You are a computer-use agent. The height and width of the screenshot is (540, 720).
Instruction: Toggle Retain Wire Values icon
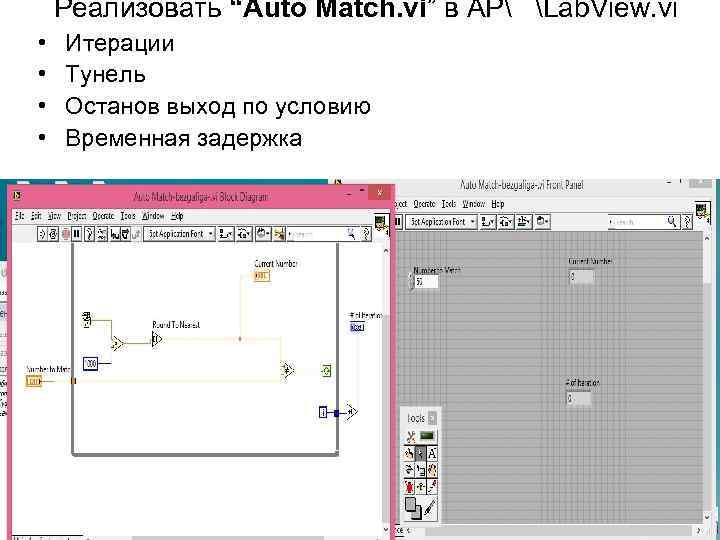tap(102, 234)
